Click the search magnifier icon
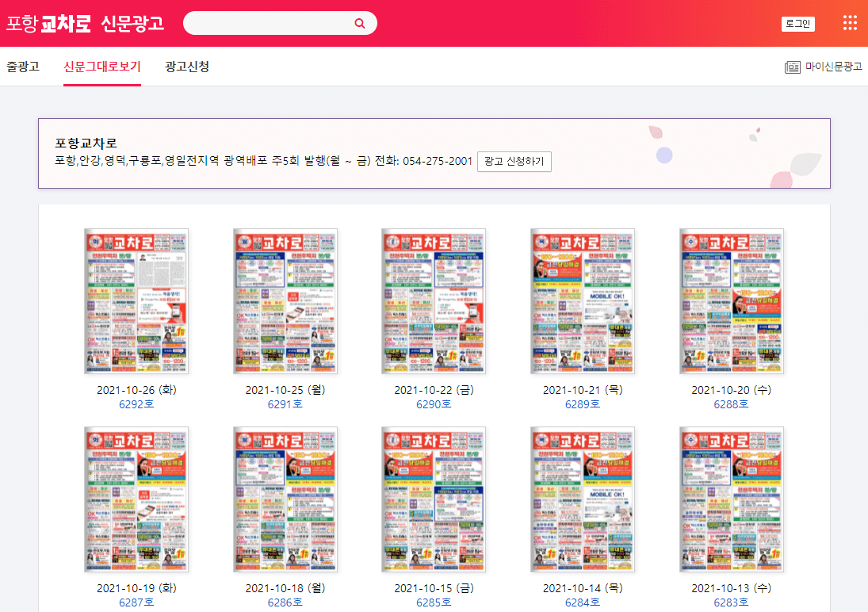 (361, 23)
